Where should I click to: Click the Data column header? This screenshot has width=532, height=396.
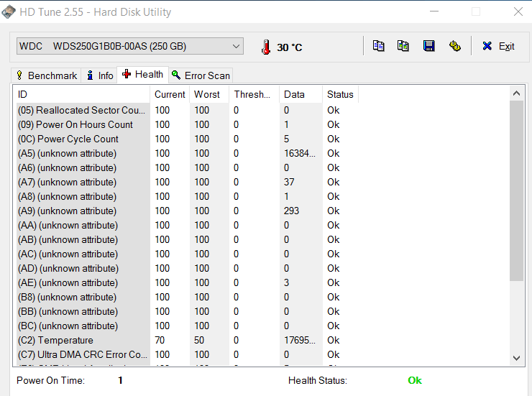301,94
